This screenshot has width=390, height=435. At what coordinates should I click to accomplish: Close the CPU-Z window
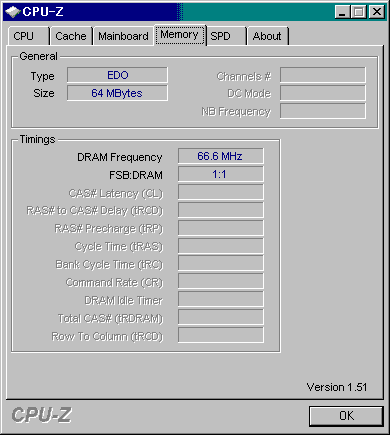click(x=377, y=12)
